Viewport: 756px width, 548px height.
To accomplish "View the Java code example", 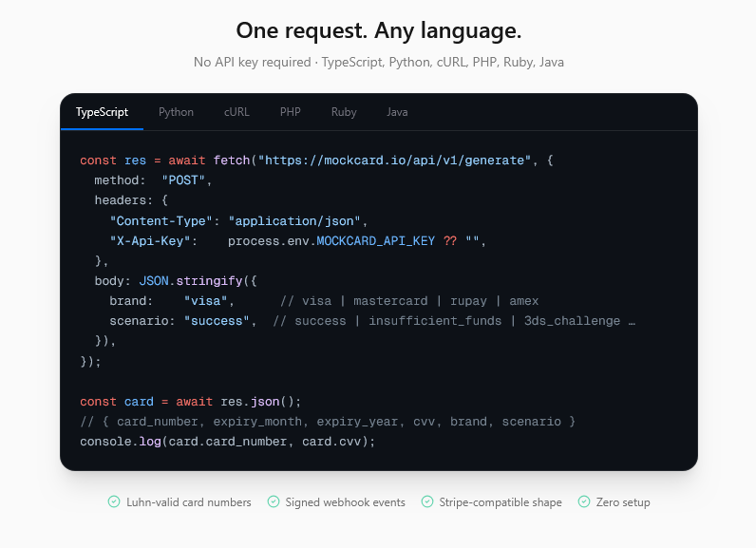I will pyautogui.click(x=397, y=112).
